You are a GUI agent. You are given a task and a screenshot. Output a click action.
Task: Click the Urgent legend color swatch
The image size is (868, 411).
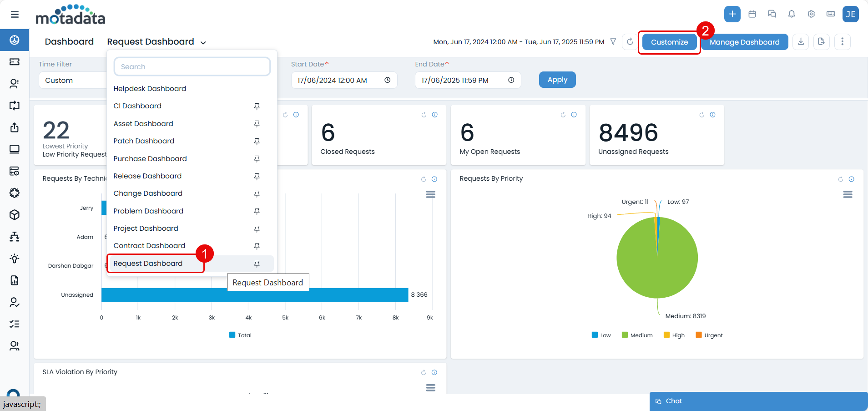[698, 335]
